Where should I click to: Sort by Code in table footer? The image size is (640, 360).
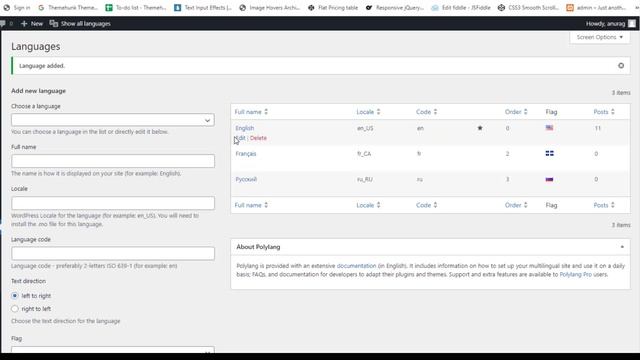[x=427, y=205]
